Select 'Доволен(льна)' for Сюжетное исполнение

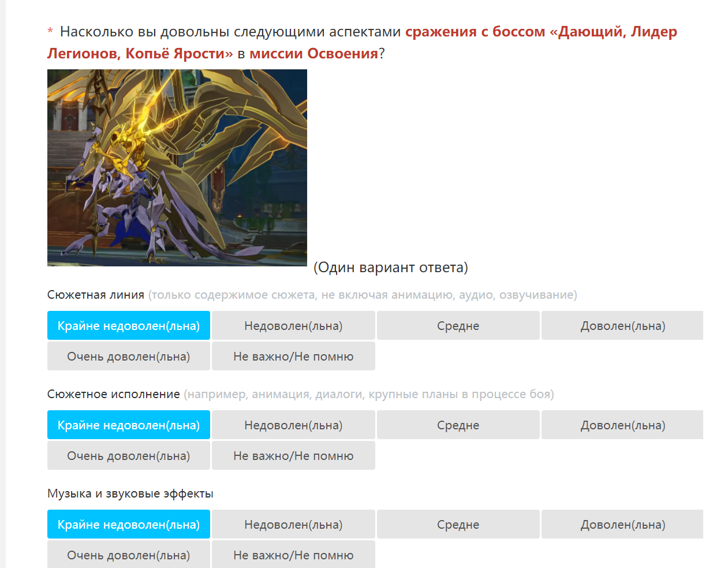(x=622, y=425)
